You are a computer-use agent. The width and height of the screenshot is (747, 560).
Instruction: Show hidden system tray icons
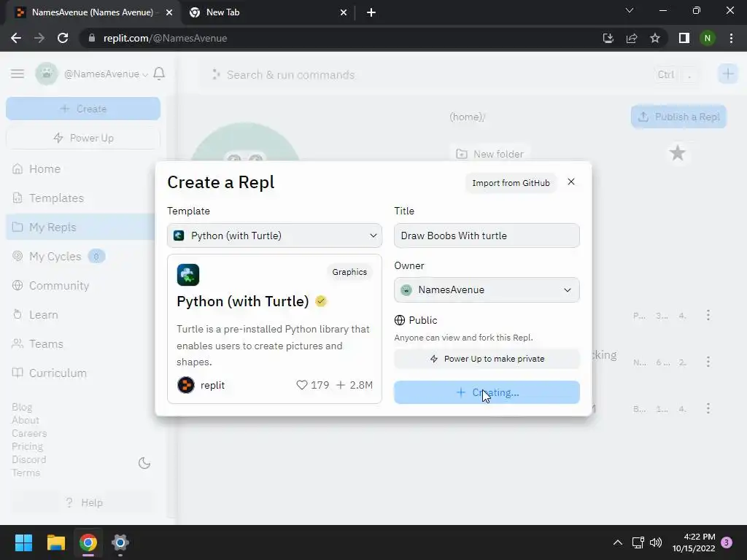coord(617,542)
